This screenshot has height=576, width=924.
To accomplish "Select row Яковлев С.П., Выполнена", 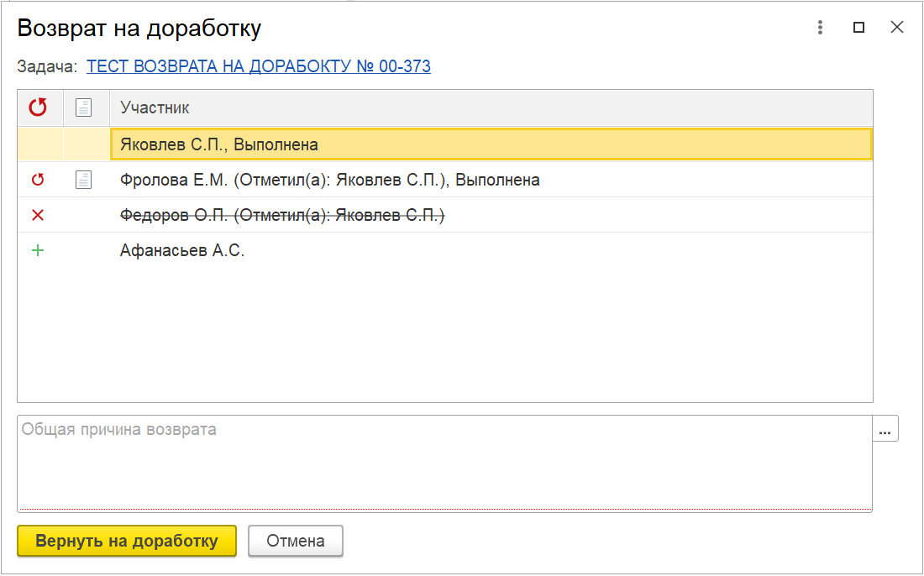I will (491, 144).
